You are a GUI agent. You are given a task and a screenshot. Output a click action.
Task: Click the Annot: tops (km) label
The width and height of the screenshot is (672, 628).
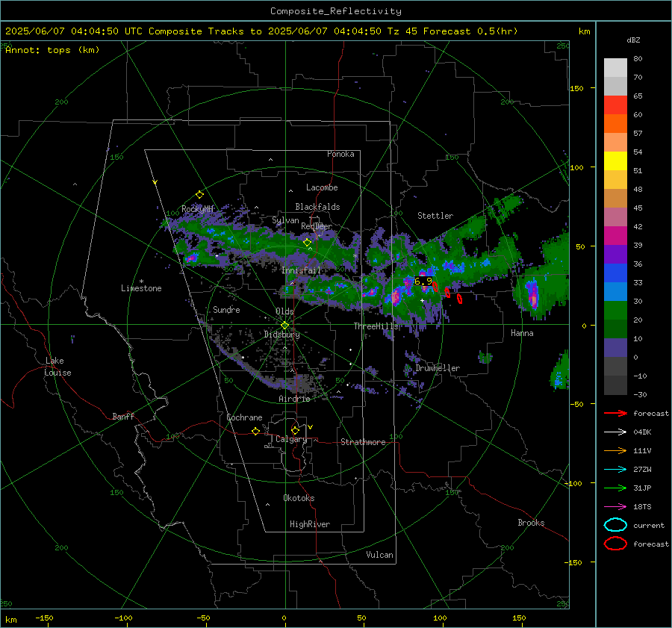[x=52, y=50]
